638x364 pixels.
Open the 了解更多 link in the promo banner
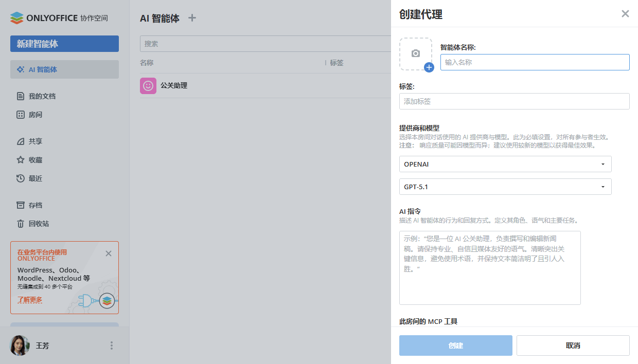30,299
